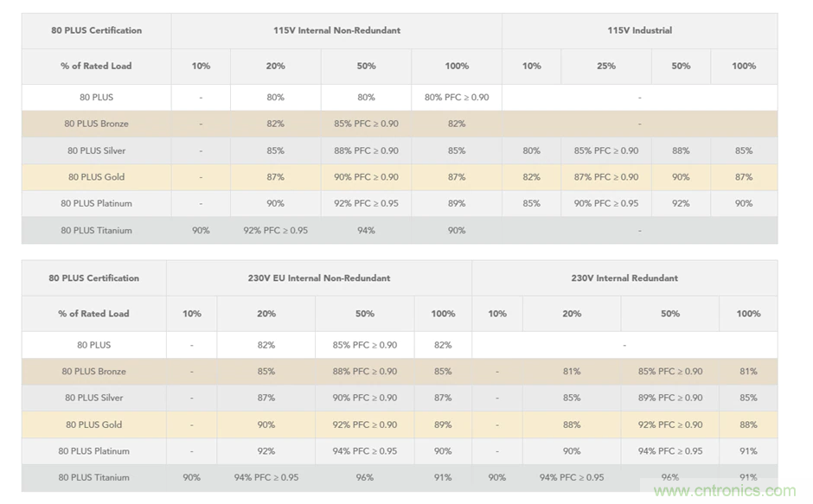Click the bottom table's 80 PLUS Certification header
Viewport: 813px width, 504px height.
pyautogui.click(x=94, y=278)
